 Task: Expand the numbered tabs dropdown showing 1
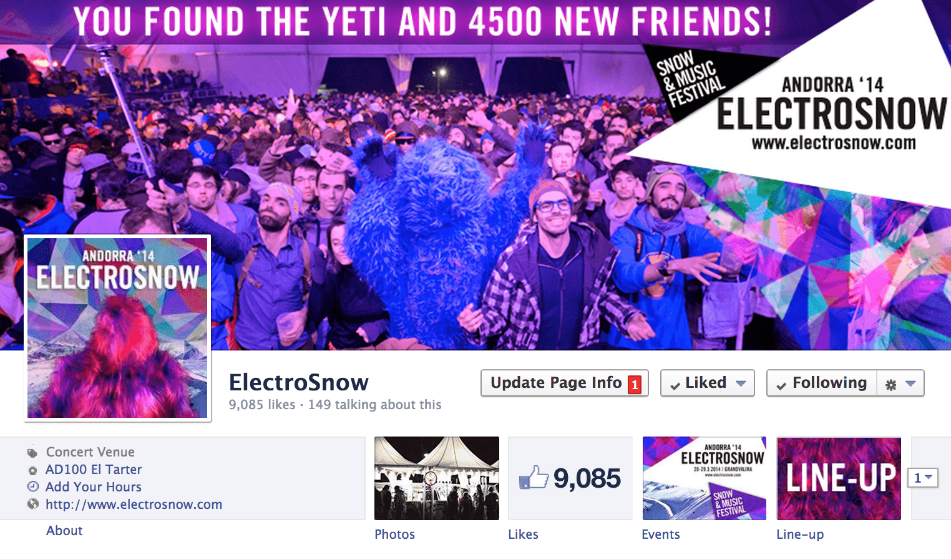click(x=923, y=478)
